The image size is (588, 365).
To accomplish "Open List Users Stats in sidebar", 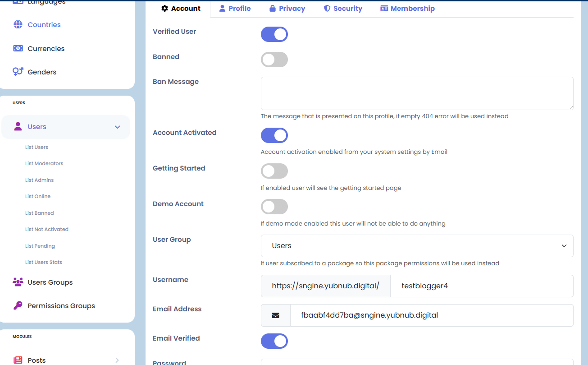I will click(44, 262).
